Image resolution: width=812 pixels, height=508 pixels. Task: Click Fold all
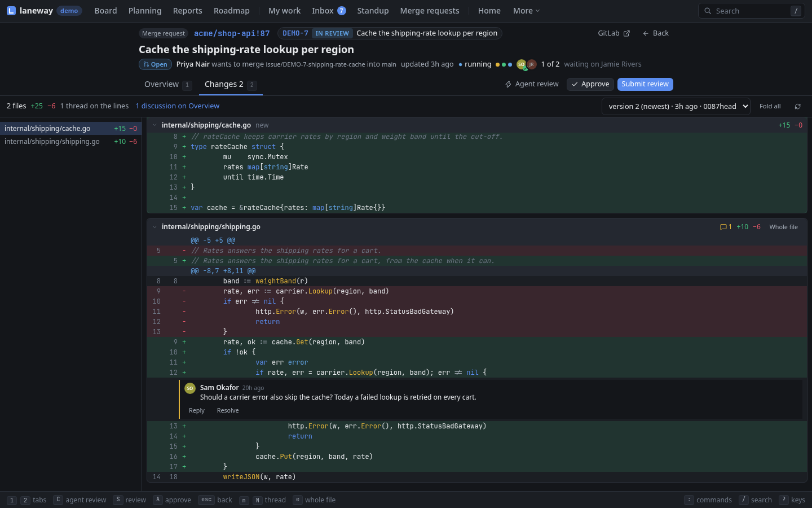770,106
